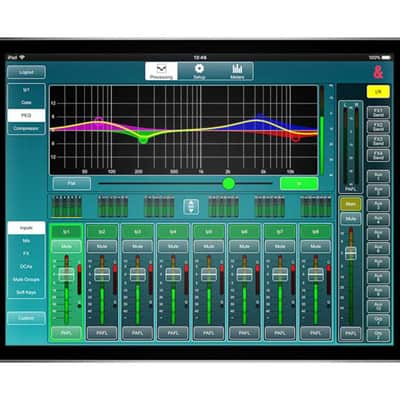The image size is (400, 400).
Task: Tap the Logout button
Action: (26, 72)
